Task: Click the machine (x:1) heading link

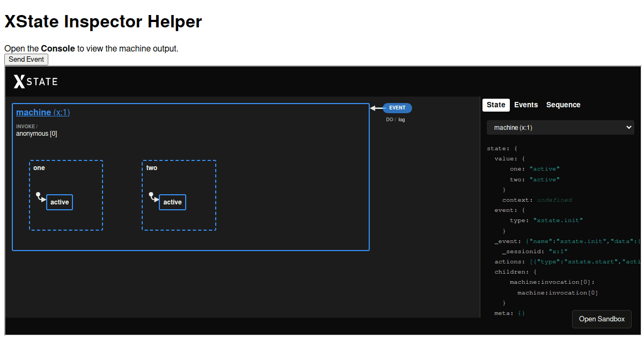Action: pos(43,112)
